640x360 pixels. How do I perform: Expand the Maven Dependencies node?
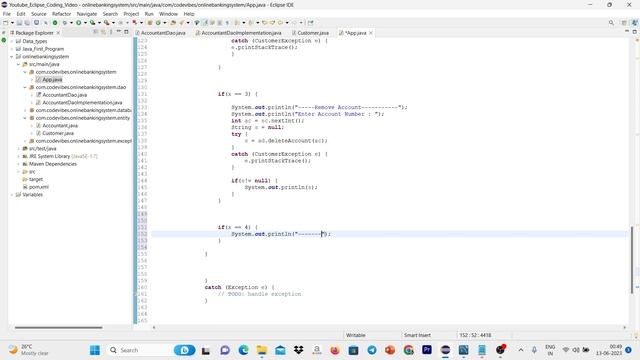point(18,164)
